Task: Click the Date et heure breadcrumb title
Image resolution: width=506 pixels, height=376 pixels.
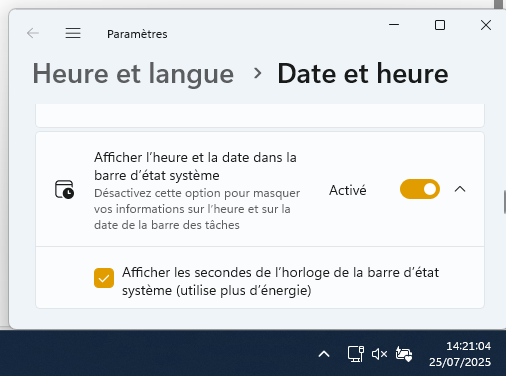Action: click(363, 74)
